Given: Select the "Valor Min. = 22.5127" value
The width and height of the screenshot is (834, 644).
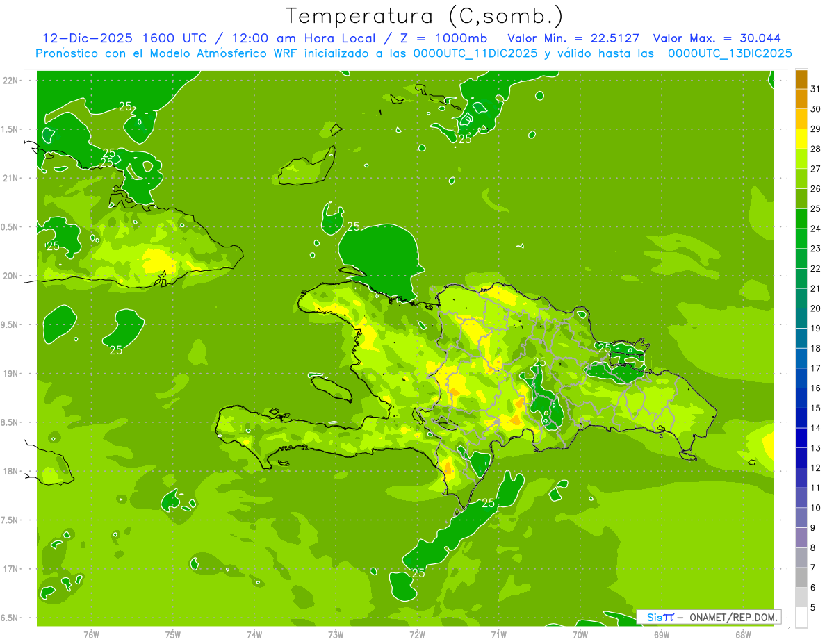Looking at the screenshot, I should pyautogui.click(x=574, y=38).
